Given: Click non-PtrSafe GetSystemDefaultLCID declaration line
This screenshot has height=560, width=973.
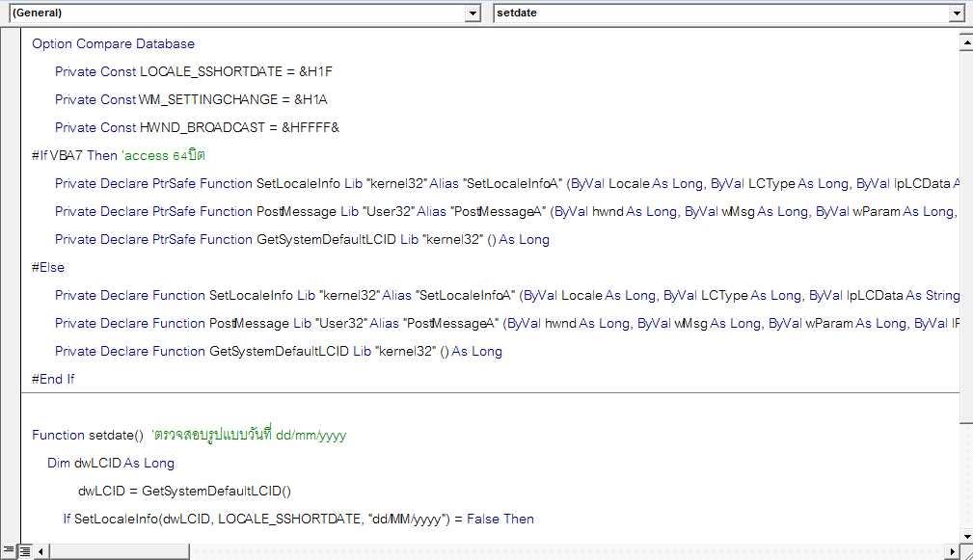Looking at the screenshot, I should [x=279, y=351].
